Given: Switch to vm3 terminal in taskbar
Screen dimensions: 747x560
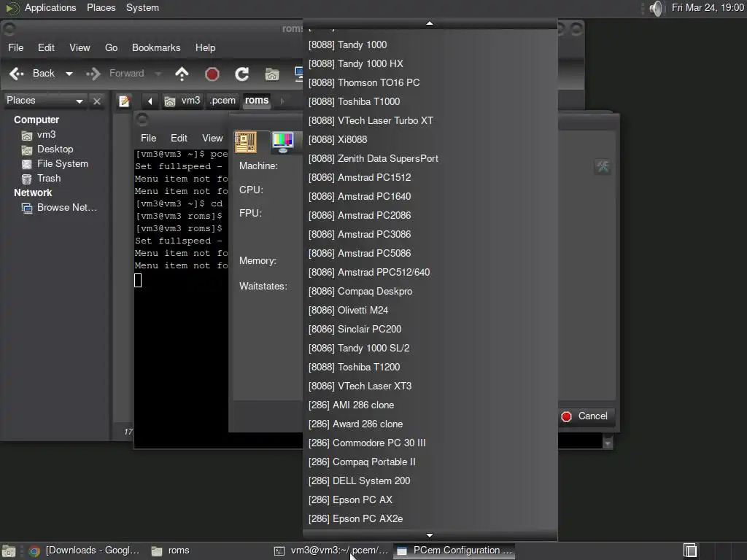Looking at the screenshot, I should [x=332, y=551].
